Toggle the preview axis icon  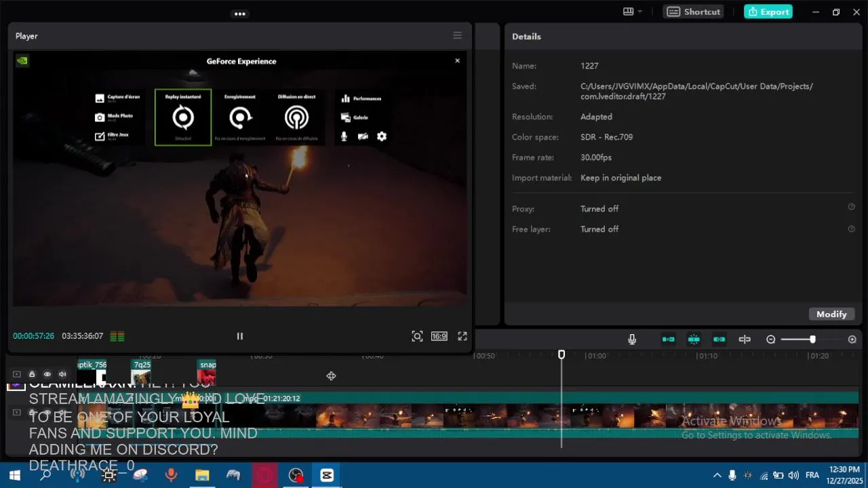(745, 340)
